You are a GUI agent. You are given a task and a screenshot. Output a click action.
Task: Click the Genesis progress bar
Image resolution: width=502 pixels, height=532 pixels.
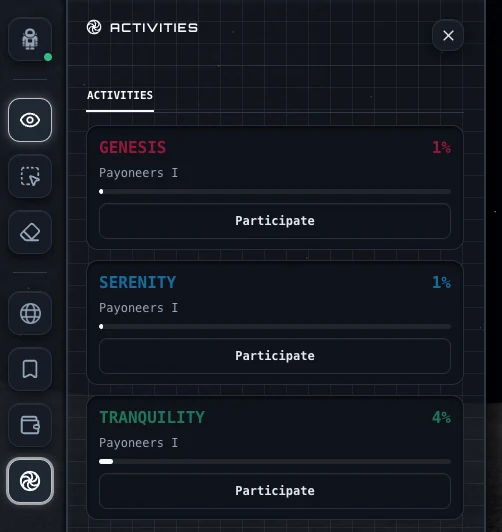(x=275, y=192)
